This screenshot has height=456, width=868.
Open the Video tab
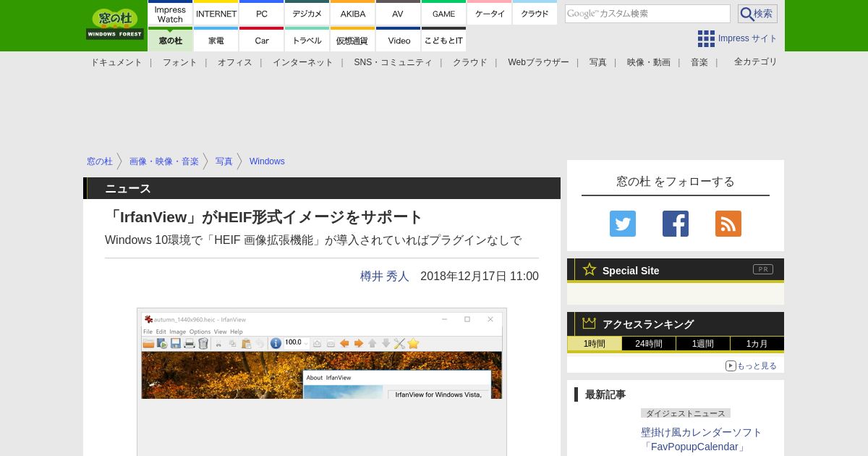[x=398, y=40]
